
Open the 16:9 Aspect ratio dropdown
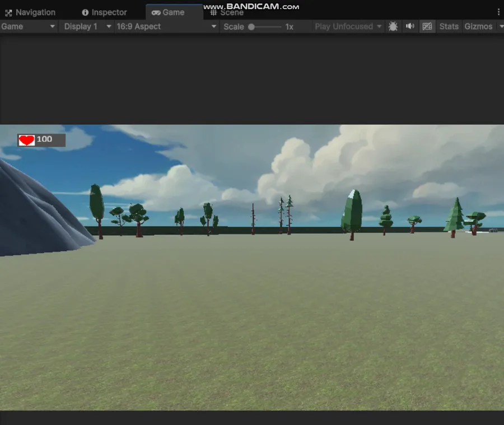[166, 26]
